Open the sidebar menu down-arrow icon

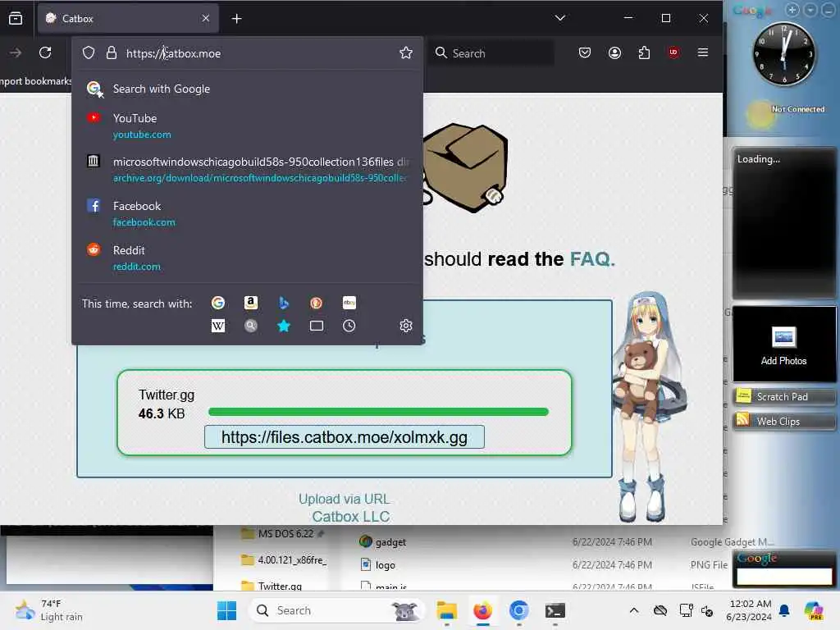(810, 10)
